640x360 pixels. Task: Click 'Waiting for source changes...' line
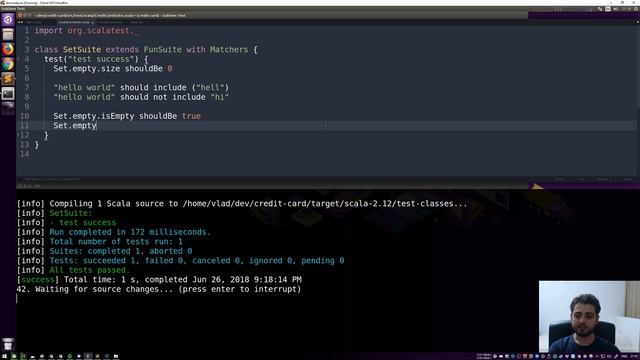tap(158, 289)
